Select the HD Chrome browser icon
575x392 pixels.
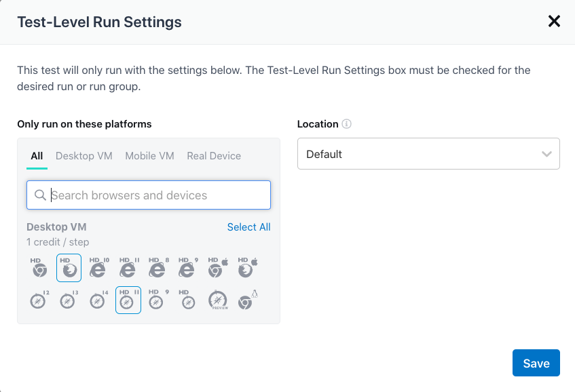coord(39,268)
